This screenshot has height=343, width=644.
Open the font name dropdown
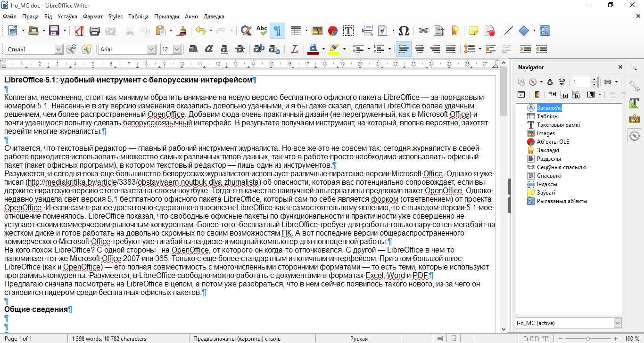pyautogui.click(x=151, y=49)
